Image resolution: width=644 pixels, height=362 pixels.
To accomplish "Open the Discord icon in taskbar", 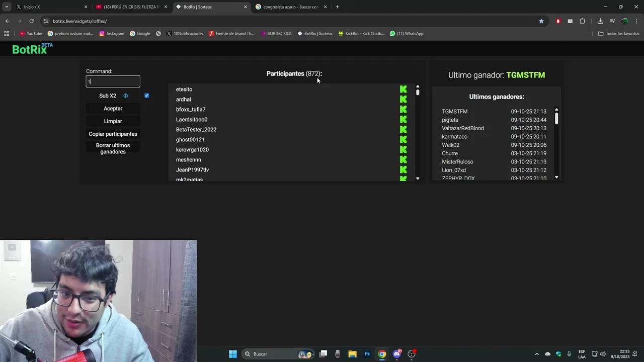I will pos(397,354).
